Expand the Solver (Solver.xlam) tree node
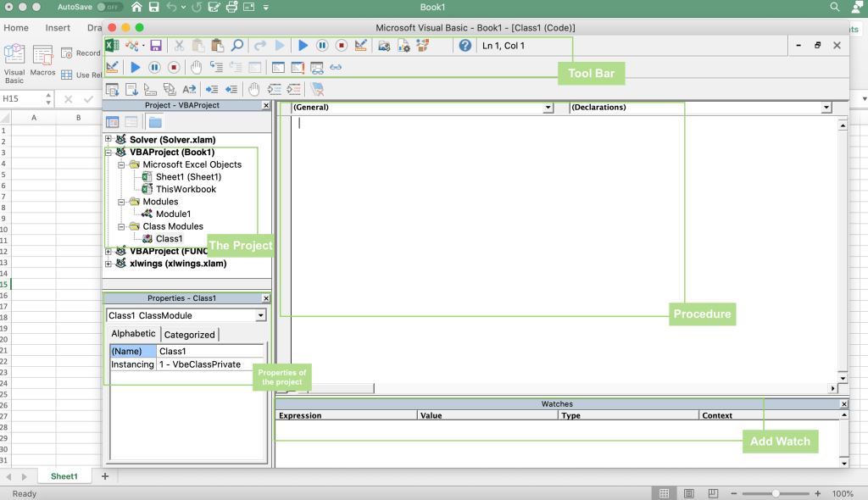 coord(108,140)
